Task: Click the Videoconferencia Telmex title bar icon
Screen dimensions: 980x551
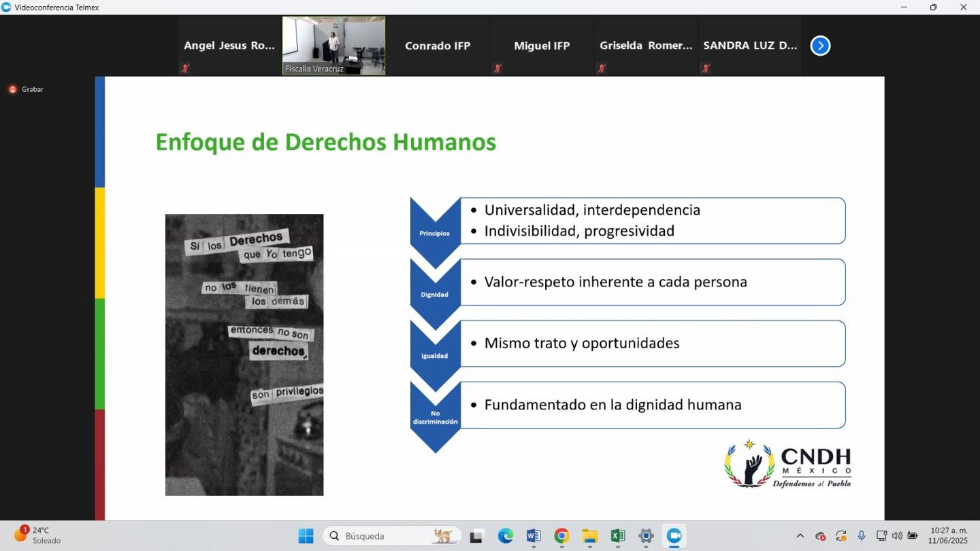Action: click(x=7, y=7)
